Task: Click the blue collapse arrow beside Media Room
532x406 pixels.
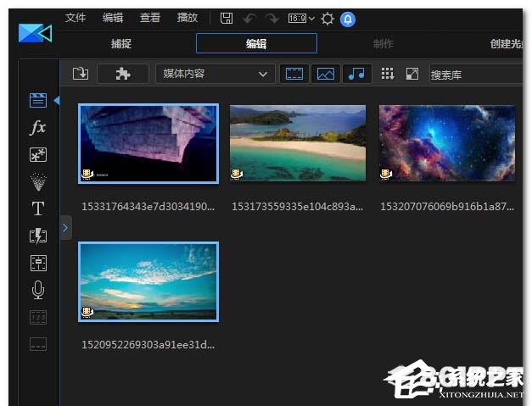Action: 57,100
